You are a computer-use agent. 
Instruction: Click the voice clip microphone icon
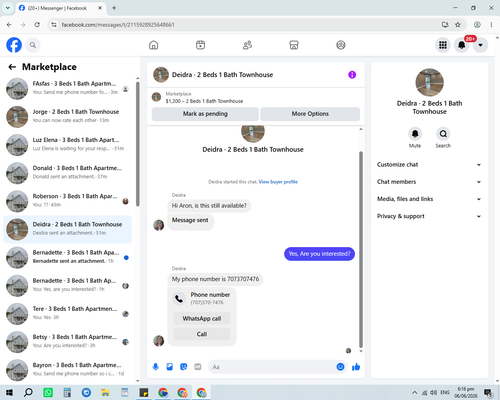[x=156, y=367]
